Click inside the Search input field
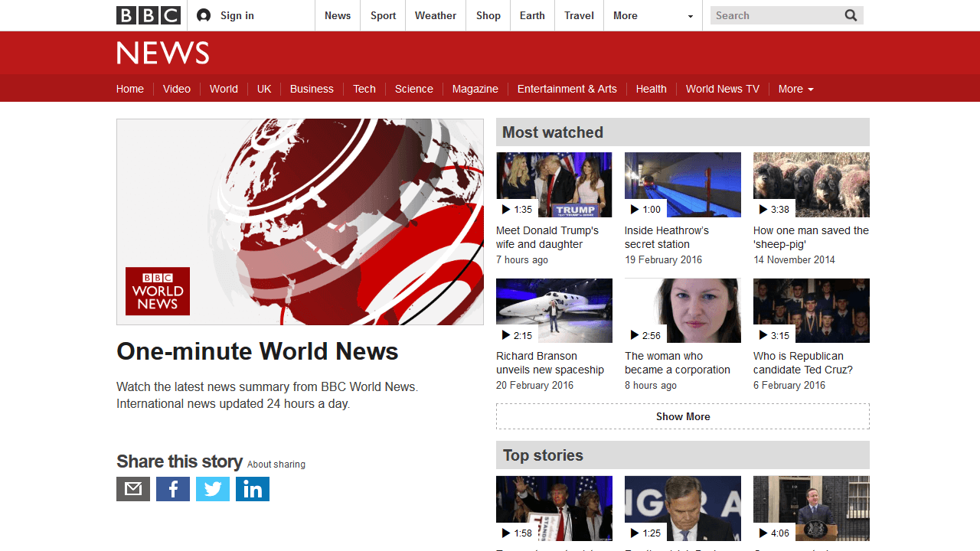Screen dimensions: 980x551 click(x=775, y=15)
